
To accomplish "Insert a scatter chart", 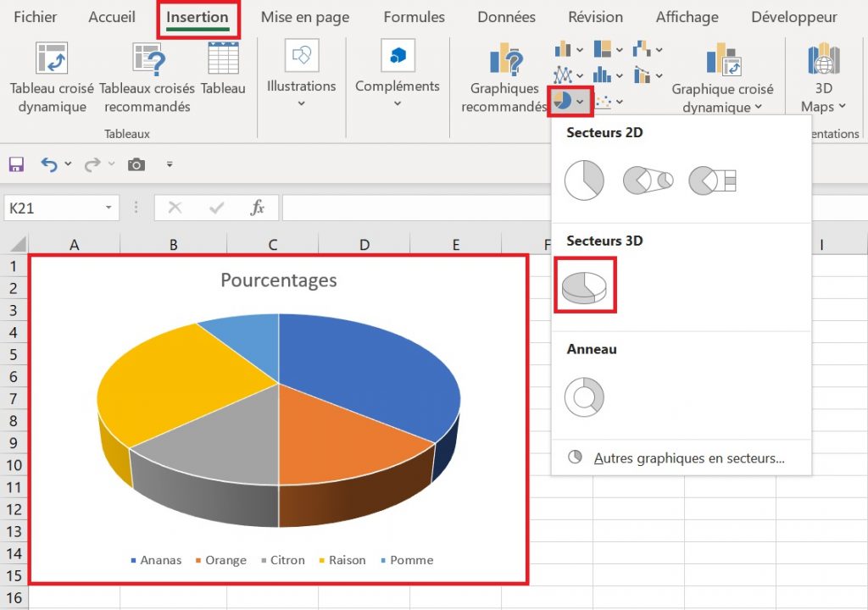I will point(604,102).
